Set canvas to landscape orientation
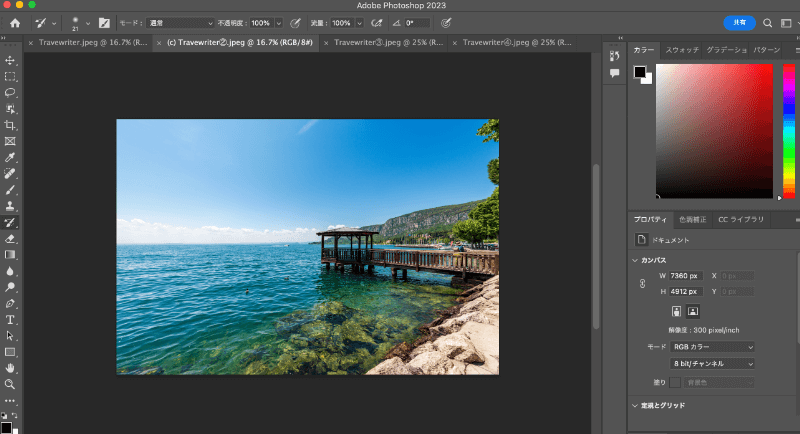 tap(692, 311)
